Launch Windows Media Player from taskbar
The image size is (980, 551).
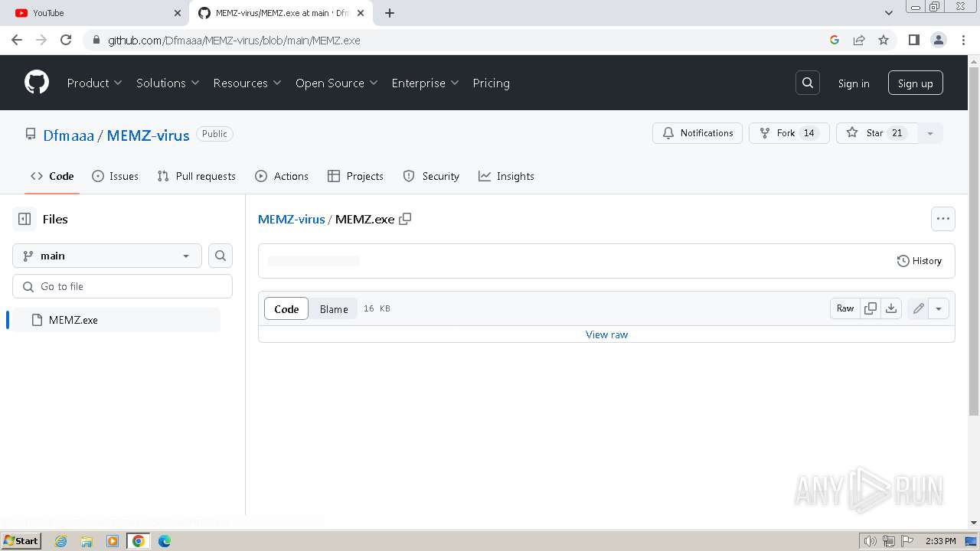coord(113,541)
